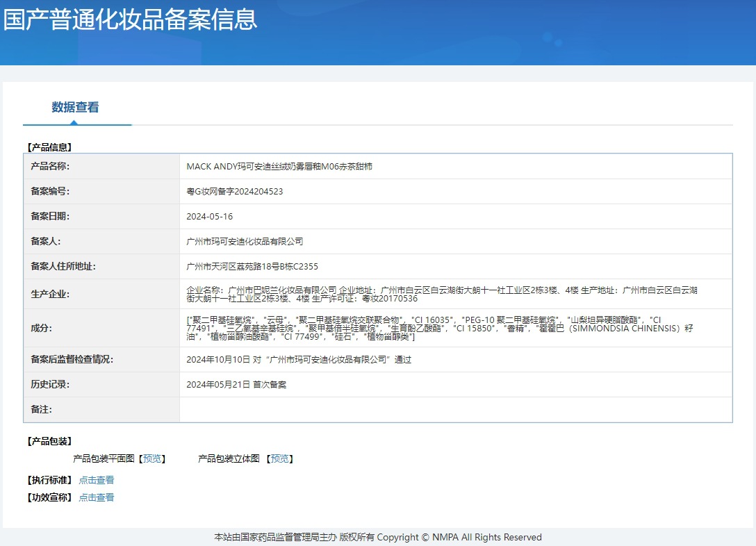The width and height of the screenshot is (756, 546).
Task: Click the 产品包装平面图 label
Action: tap(104, 458)
